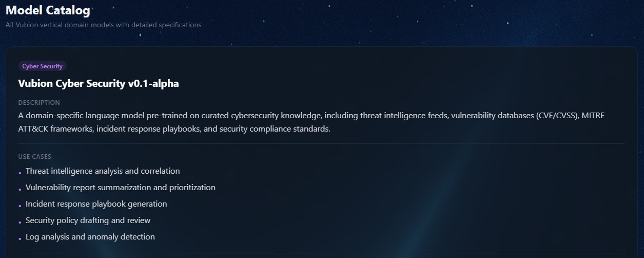Select "Security policy drafting and review" use case

[88, 220]
